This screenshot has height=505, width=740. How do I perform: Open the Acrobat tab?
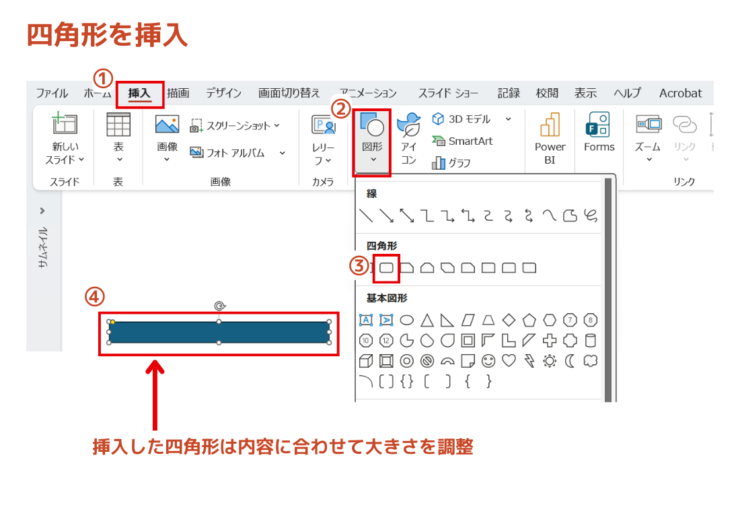(x=680, y=93)
